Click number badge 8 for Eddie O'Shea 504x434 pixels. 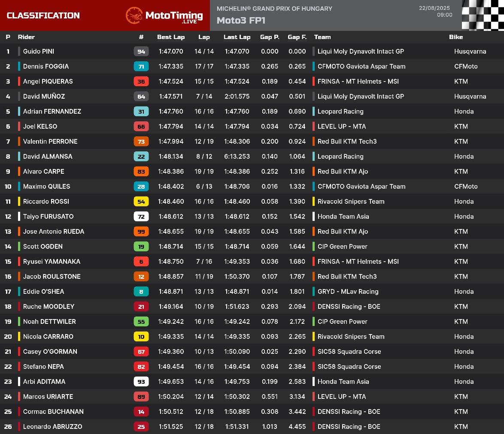point(141,292)
